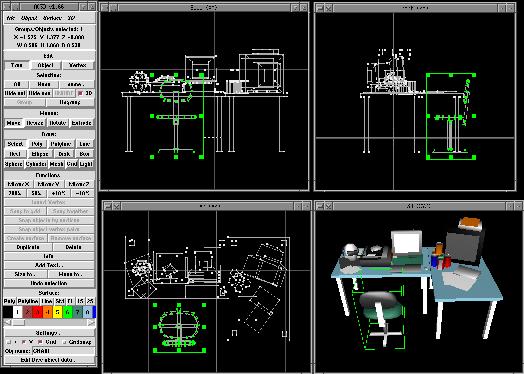The image size is (524, 374).
Task: Select the Sphere draw tool
Action: [x=14, y=164]
